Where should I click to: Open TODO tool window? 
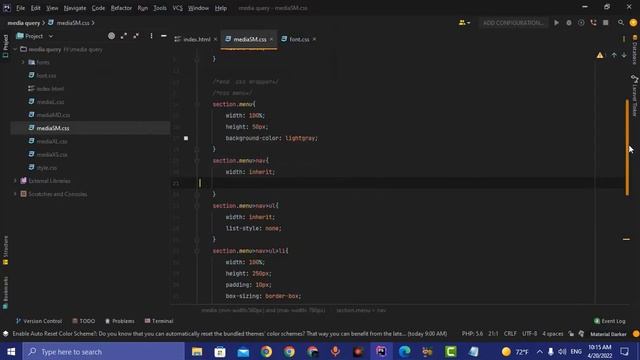point(83,321)
